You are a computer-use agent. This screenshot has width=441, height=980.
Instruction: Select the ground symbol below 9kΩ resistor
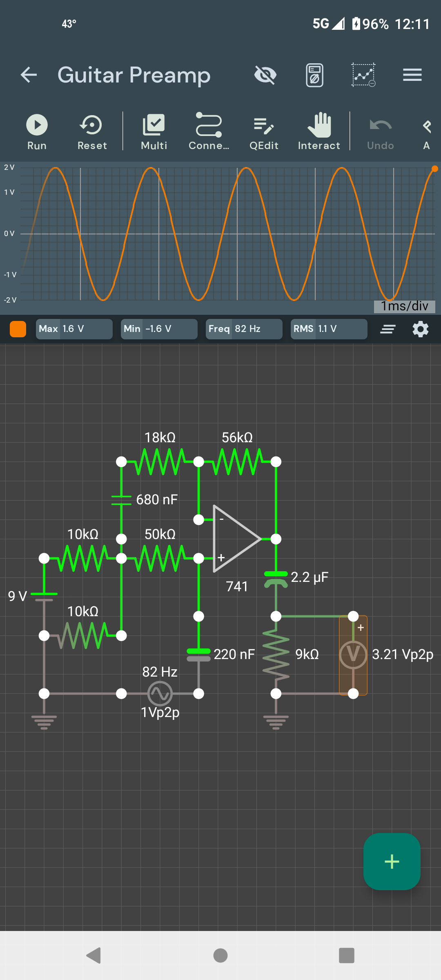pos(276,722)
